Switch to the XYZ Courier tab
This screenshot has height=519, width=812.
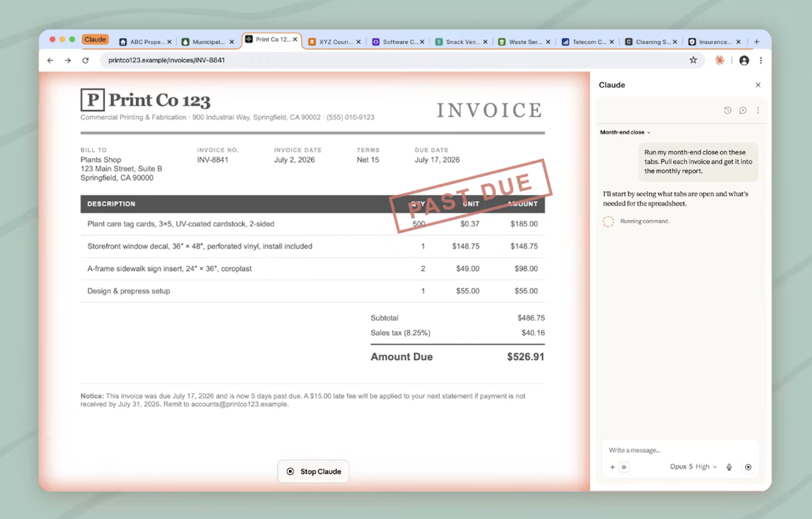tap(335, 42)
